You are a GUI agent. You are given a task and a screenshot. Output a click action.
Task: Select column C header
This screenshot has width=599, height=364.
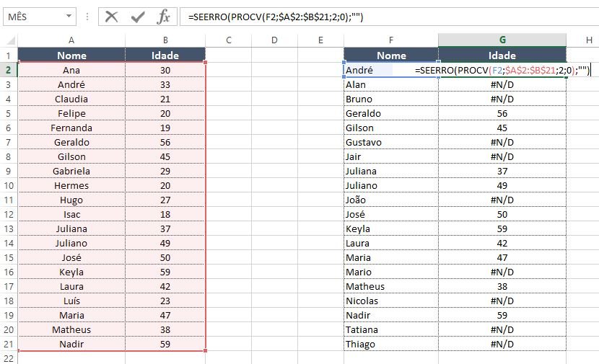(x=228, y=40)
